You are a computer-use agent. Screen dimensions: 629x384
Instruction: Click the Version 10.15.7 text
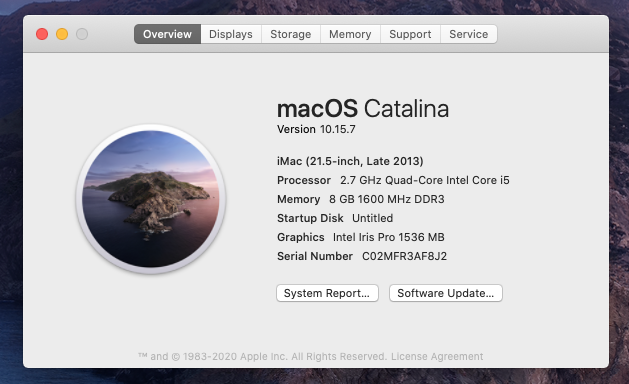coord(316,129)
